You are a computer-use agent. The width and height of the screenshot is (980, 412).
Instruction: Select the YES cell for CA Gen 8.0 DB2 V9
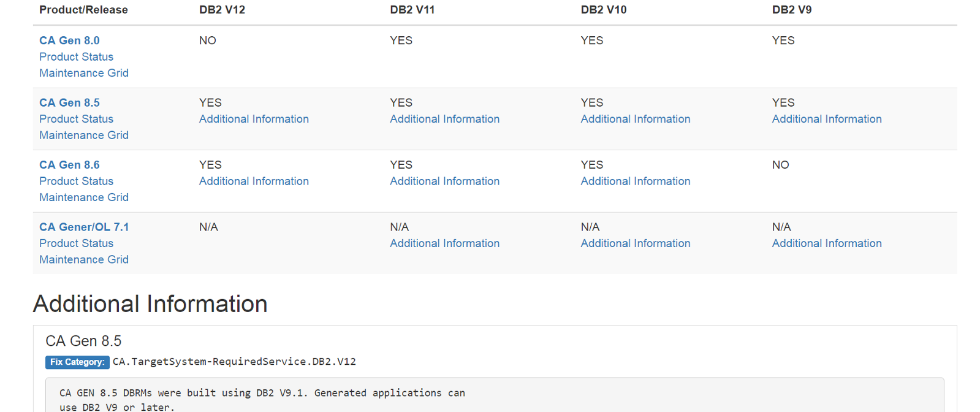click(783, 40)
